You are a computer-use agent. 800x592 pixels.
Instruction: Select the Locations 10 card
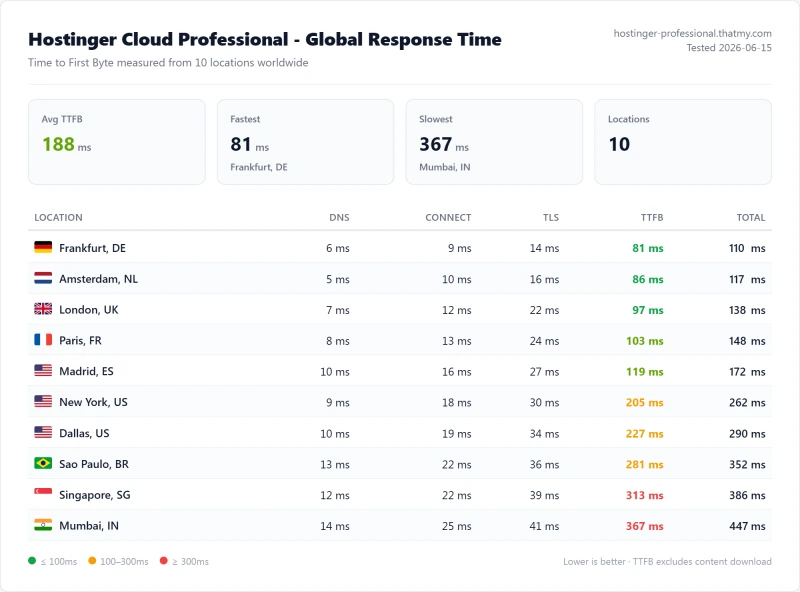click(683, 142)
